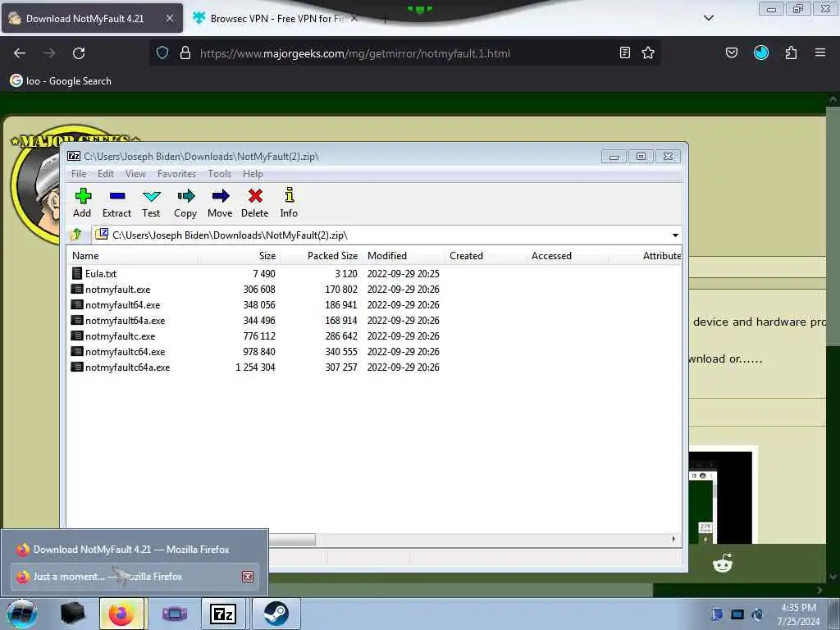Select the Copy toolbar icon in 7-Zip

[x=185, y=203]
